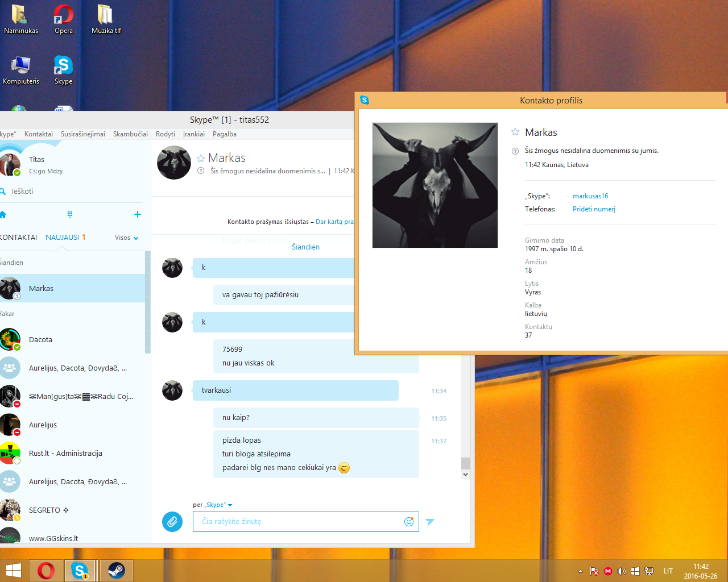The image size is (728, 582).
Task: Open the Pagalba menu
Action: pos(225,134)
